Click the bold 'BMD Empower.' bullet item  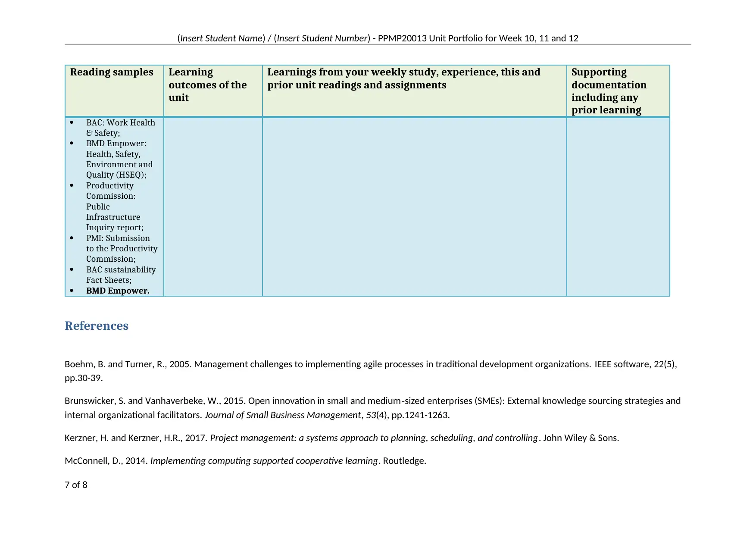tap(118, 291)
